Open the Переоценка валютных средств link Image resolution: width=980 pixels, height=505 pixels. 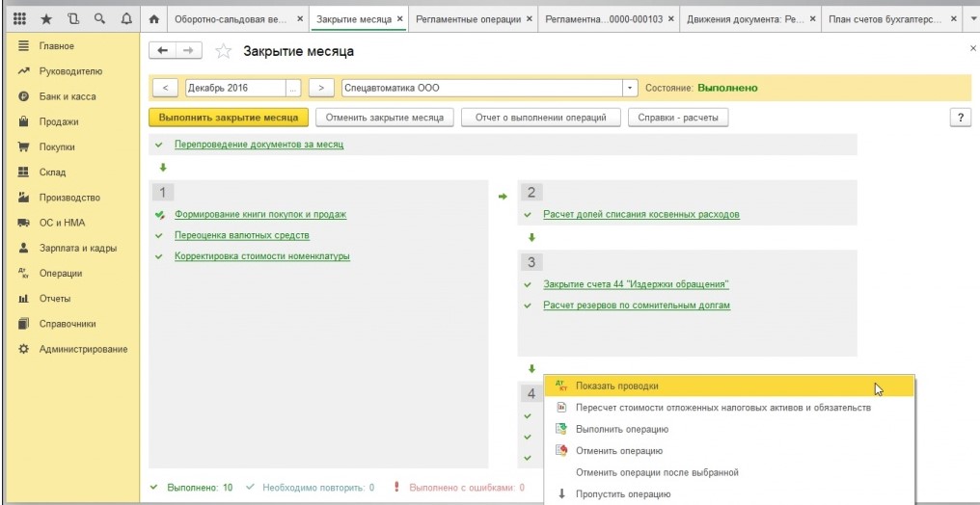(241, 235)
